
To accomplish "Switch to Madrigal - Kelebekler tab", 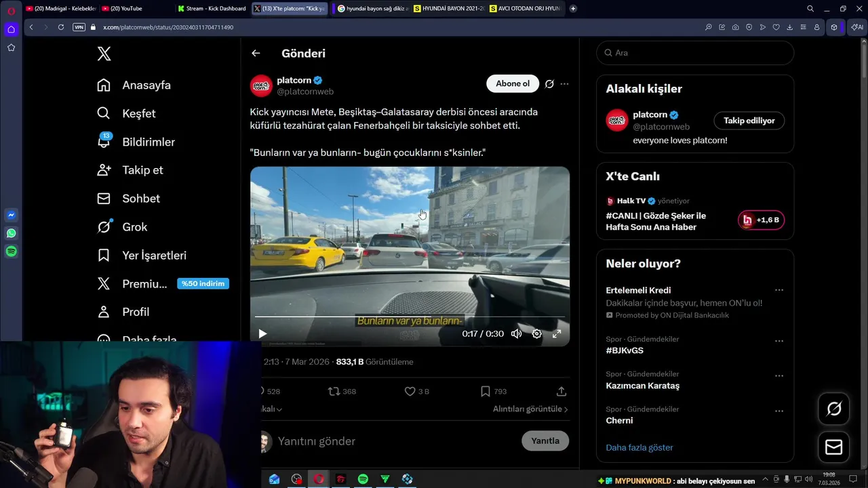I will (61, 8).
